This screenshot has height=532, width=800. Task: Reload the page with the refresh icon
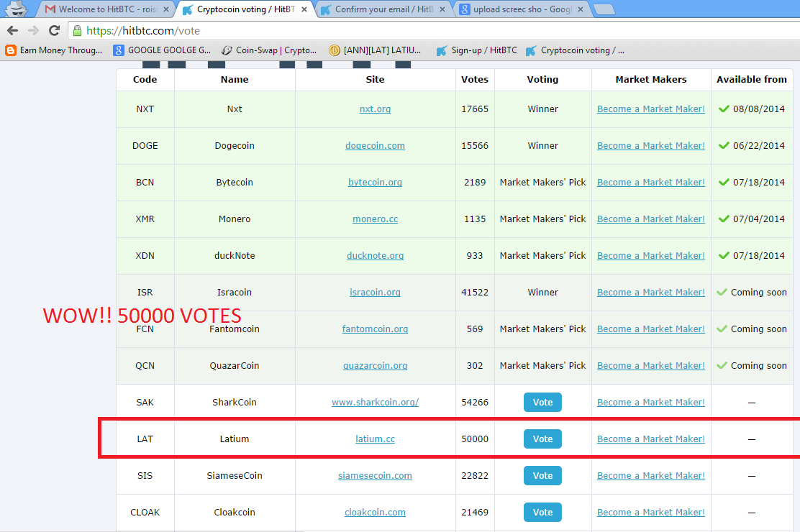pyautogui.click(x=55, y=31)
